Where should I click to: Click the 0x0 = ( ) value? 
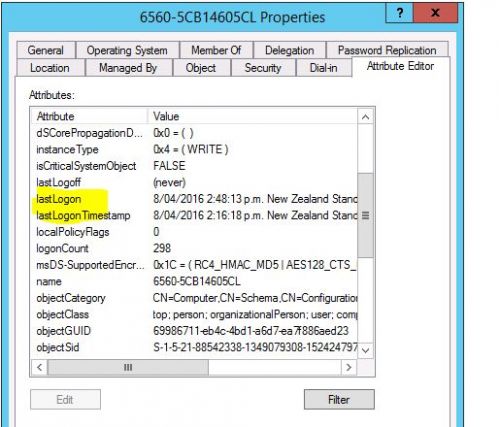(x=173, y=133)
